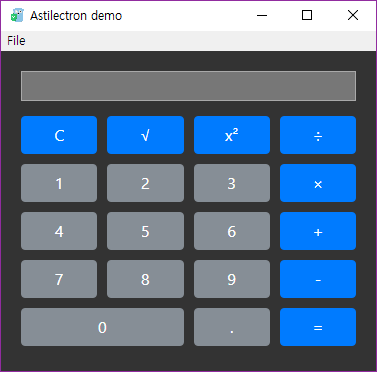The height and width of the screenshot is (372, 377).
Task: Tap the digit 8 key
Action: [145, 279]
